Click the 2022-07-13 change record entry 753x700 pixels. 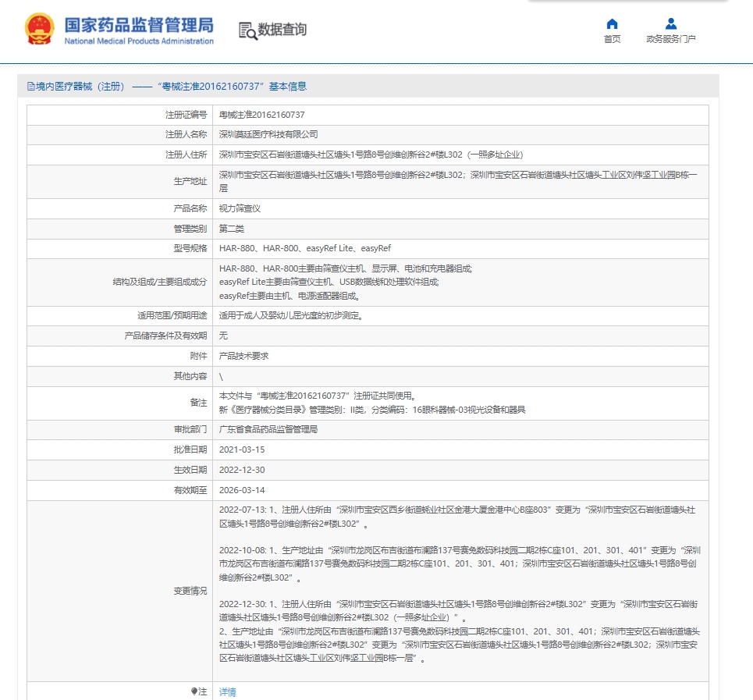point(457,517)
